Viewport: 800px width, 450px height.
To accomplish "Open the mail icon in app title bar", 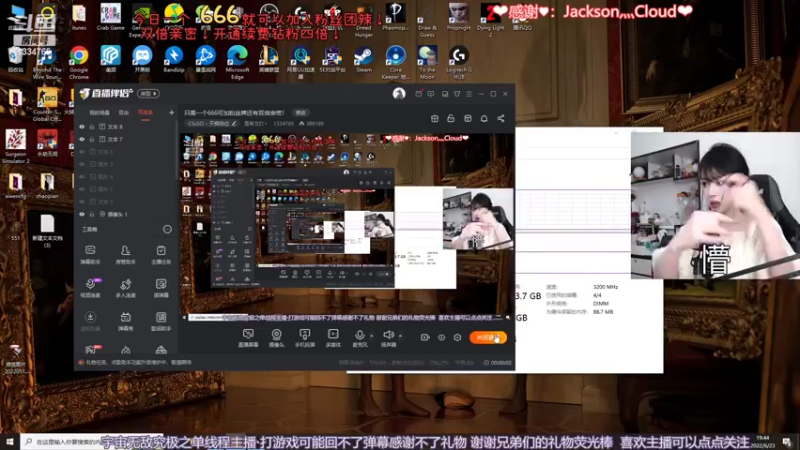I will tap(418, 94).
